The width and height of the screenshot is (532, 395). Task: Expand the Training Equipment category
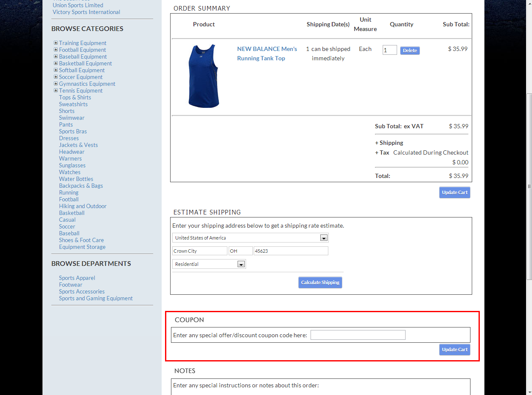56,43
